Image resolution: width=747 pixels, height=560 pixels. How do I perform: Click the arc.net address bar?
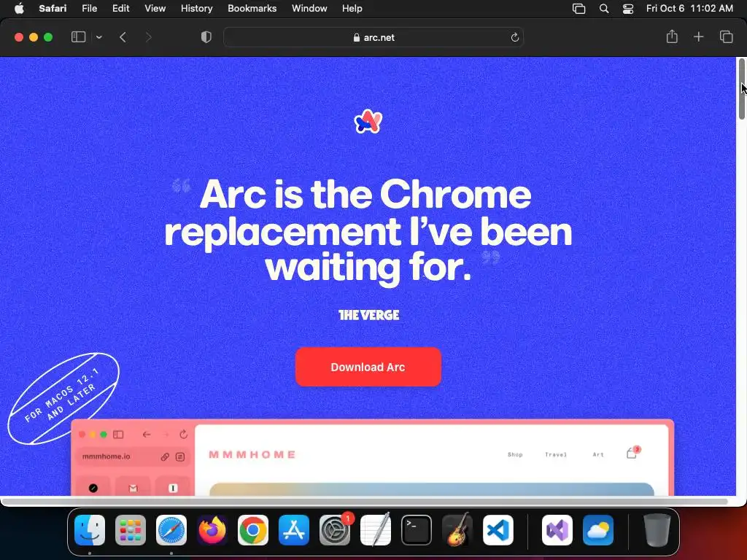pyautogui.click(x=373, y=37)
